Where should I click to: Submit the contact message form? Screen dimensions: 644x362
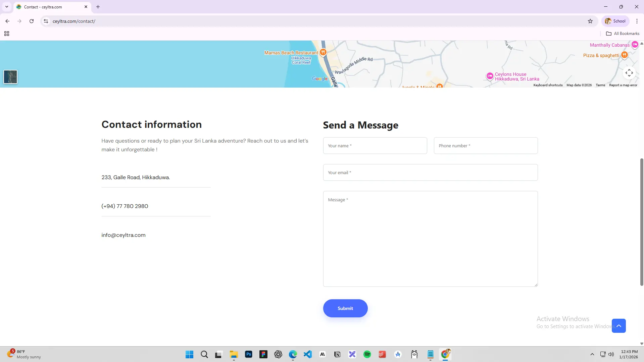[345, 308]
